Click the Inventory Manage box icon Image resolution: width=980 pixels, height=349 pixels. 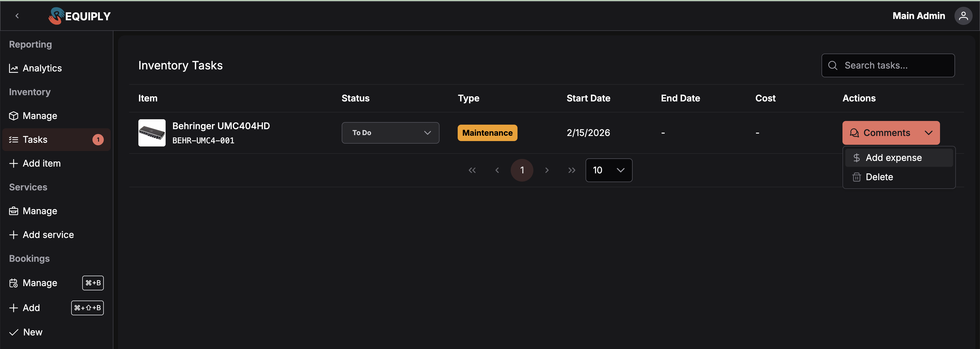[14, 116]
